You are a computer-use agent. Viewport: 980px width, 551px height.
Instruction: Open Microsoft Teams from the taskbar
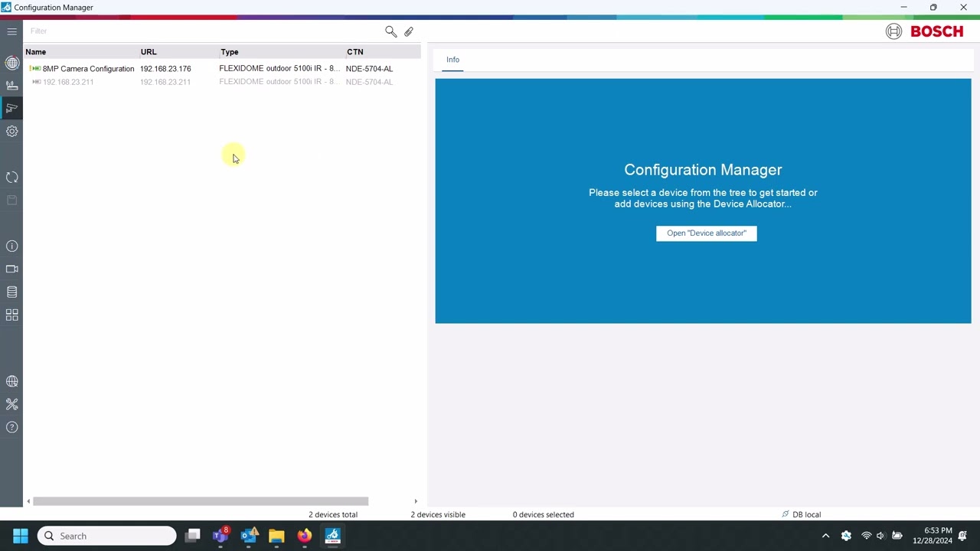click(220, 536)
